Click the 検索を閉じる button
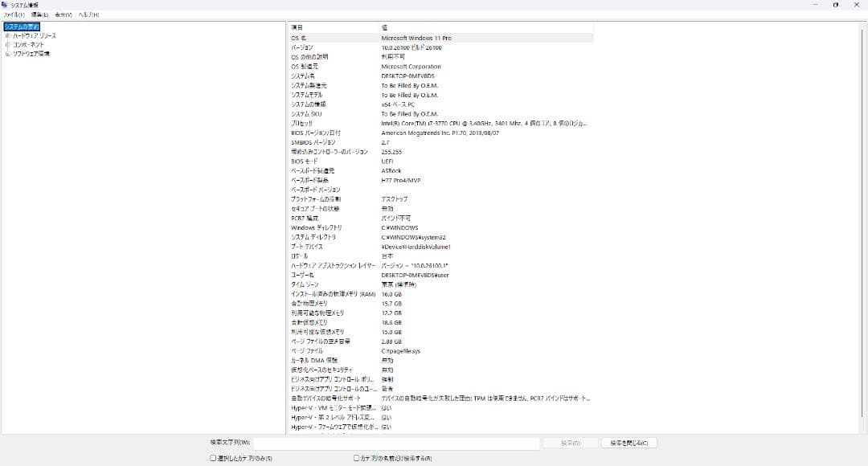 click(630, 443)
